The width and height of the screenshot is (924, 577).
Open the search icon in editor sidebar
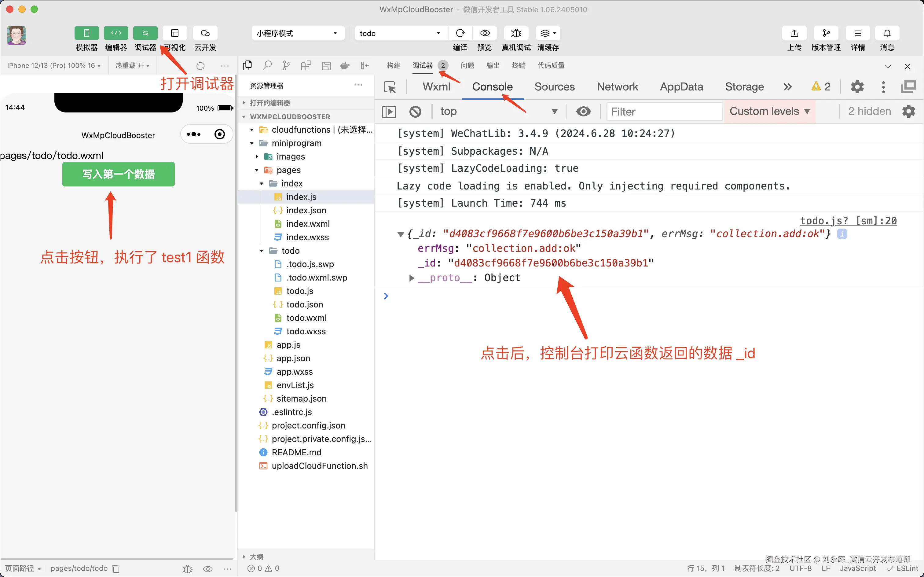267,66
